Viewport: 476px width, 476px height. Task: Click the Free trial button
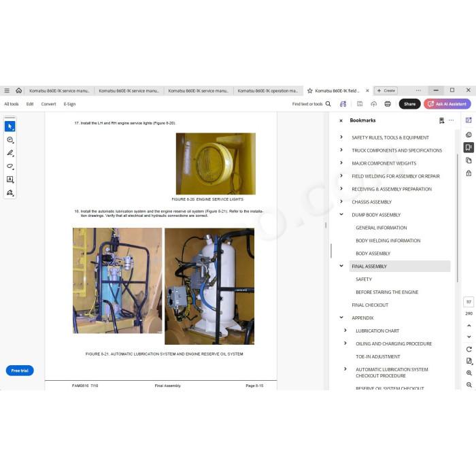point(20,371)
